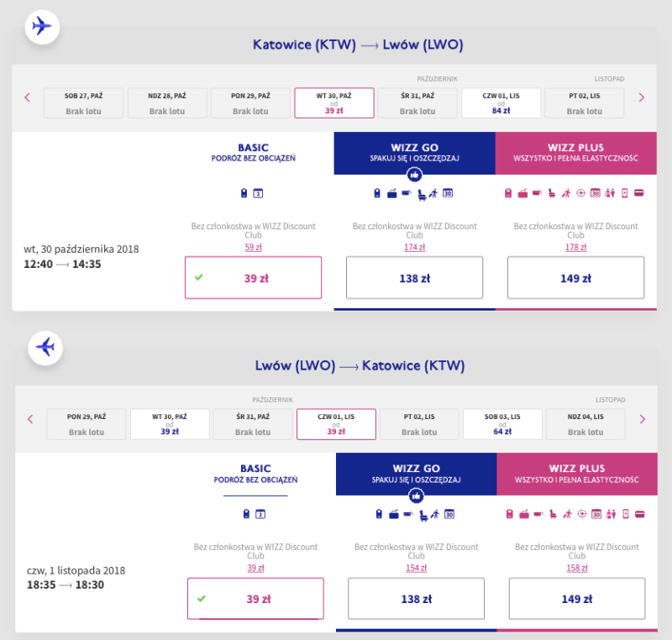Click the return WIZZ GO fare header
Image resolution: width=672 pixels, height=640 pixels.
pyautogui.click(x=416, y=474)
